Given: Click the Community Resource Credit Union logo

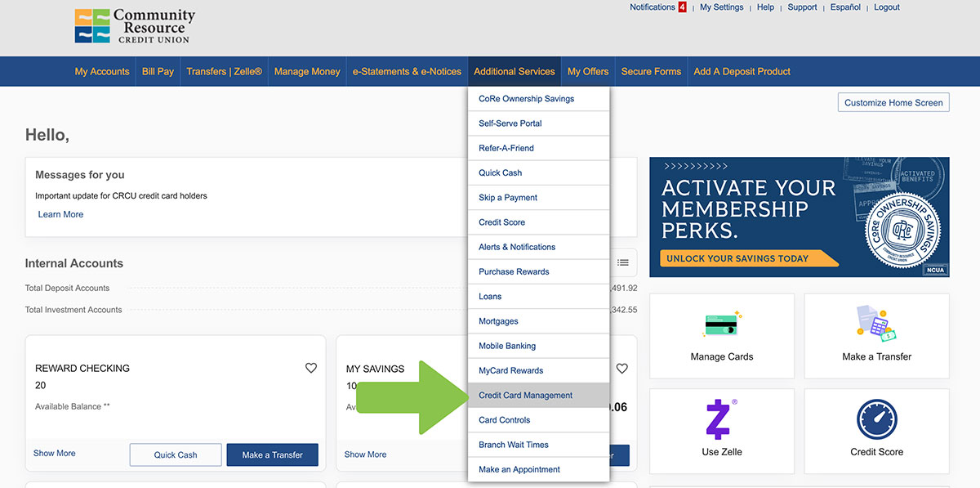Looking at the screenshot, I should coord(135,26).
